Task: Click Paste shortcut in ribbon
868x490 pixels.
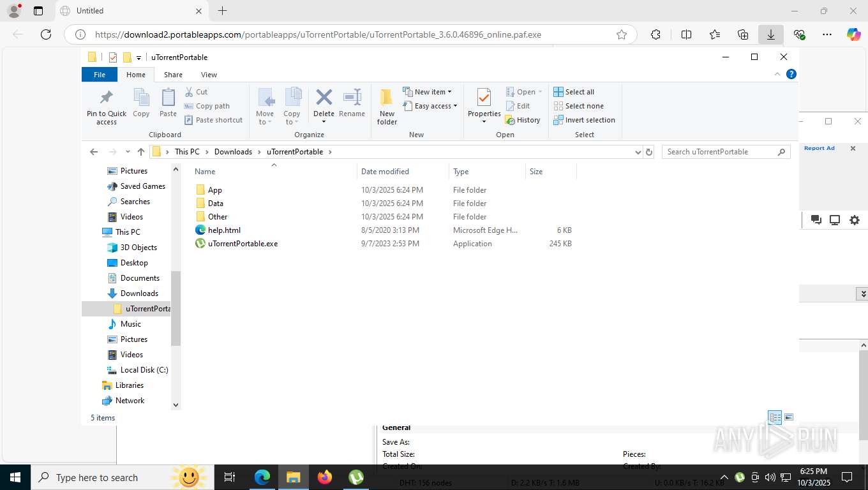Action: pos(214,120)
